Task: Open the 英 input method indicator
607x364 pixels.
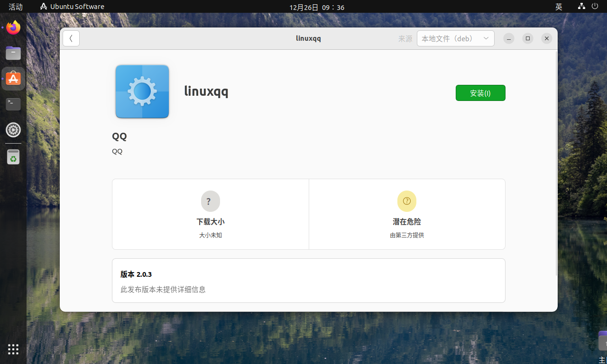Action: coord(559,7)
